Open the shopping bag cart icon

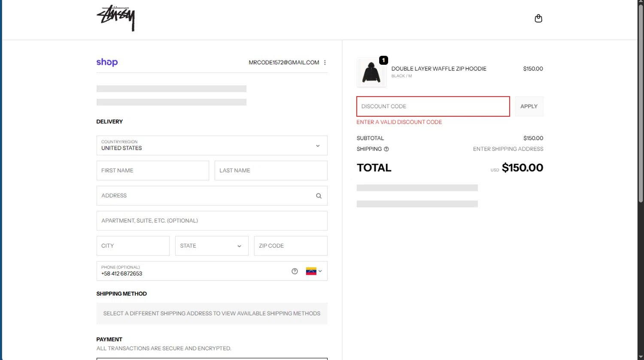point(538,18)
